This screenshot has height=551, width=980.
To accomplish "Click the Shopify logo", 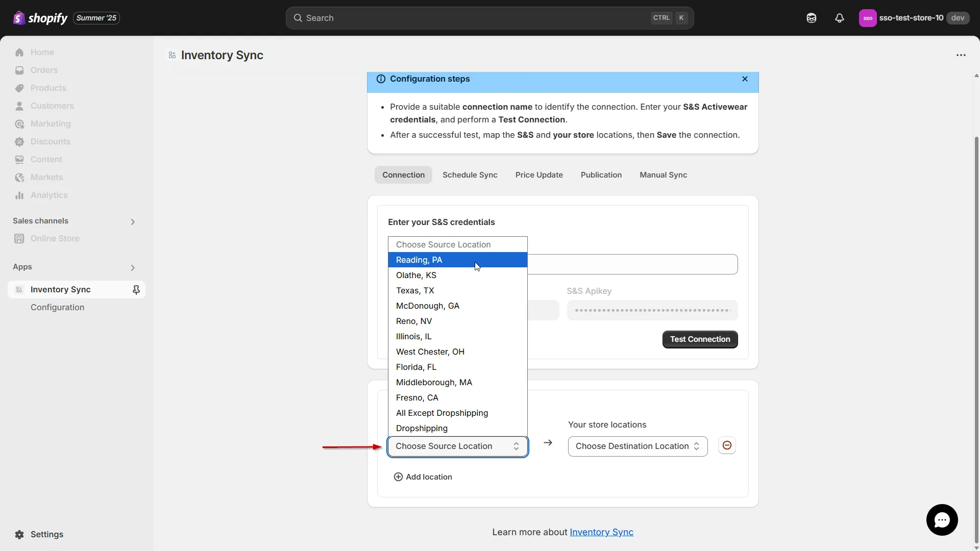I will 40,18.
